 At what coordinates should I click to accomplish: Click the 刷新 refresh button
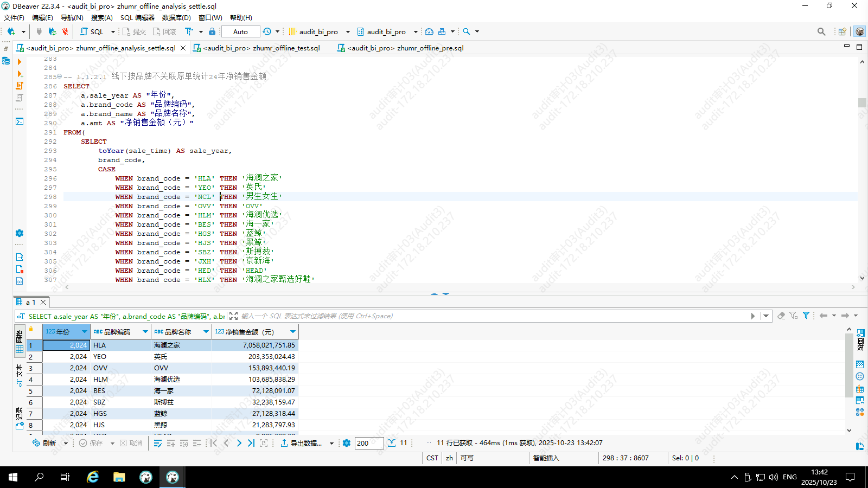[x=44, y=443]
